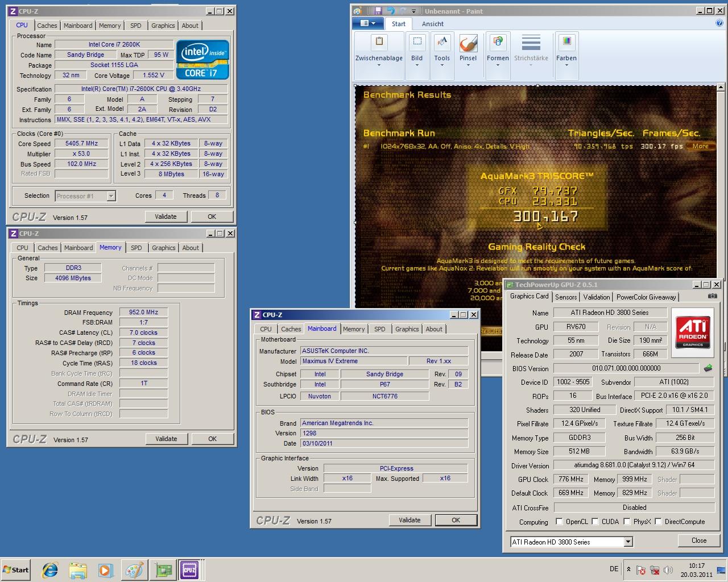Open the PowerColor Giveaway tab in GPU-Z
This screenshot has height=582, width=728.
coord(646,297)
